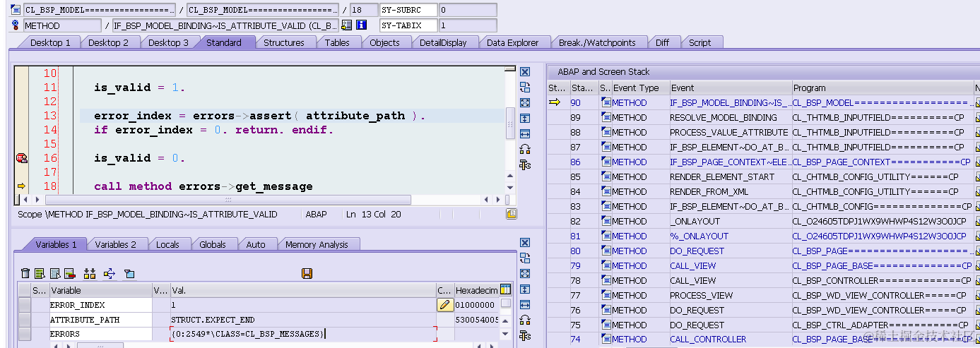Open column layout settings in the variables table

(505, 289)
